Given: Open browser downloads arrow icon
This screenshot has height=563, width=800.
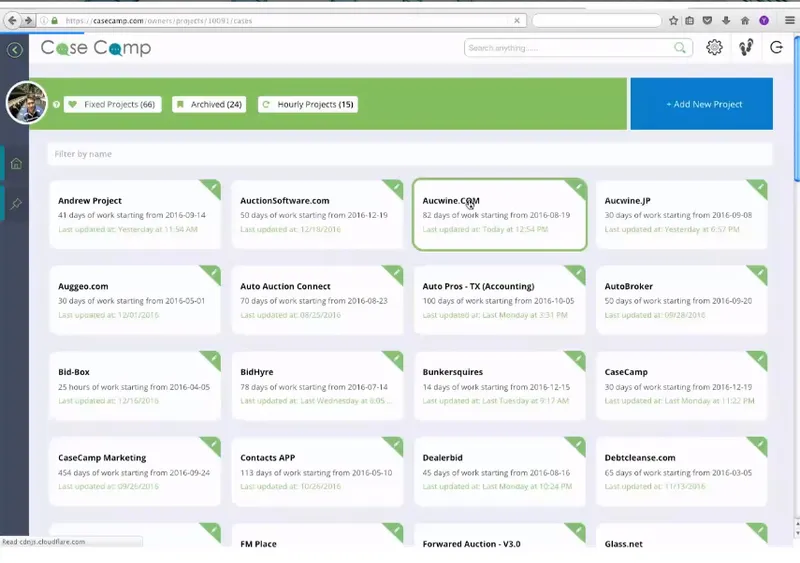Looking at the screenshot, I should [x=726, y=20].
